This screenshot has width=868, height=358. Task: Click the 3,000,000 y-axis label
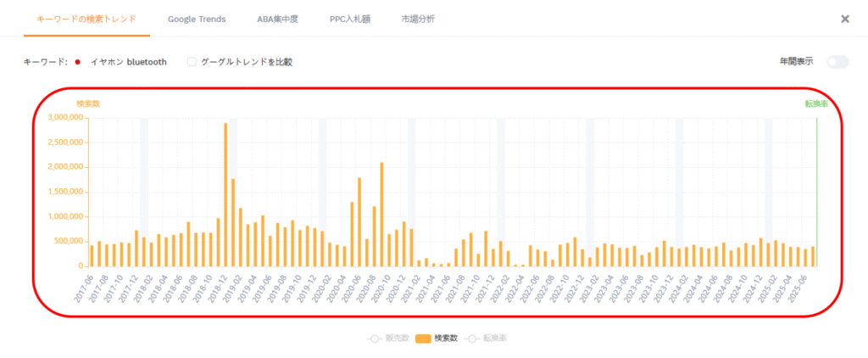coord(65,117)
